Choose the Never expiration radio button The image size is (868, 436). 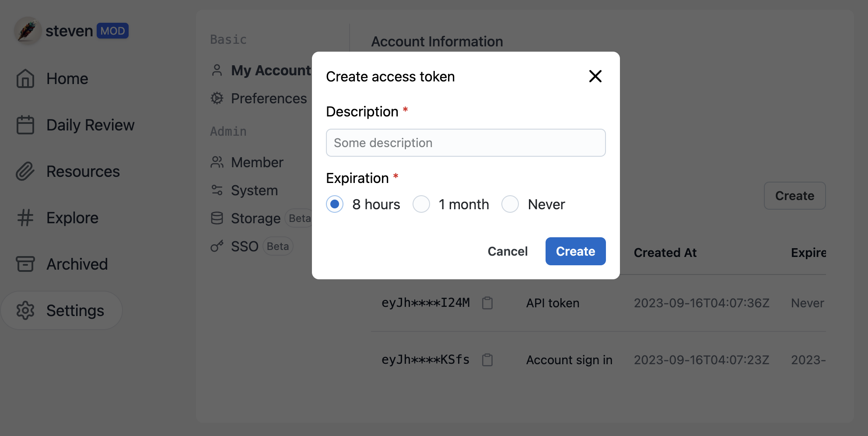click(x=510, y=204)
